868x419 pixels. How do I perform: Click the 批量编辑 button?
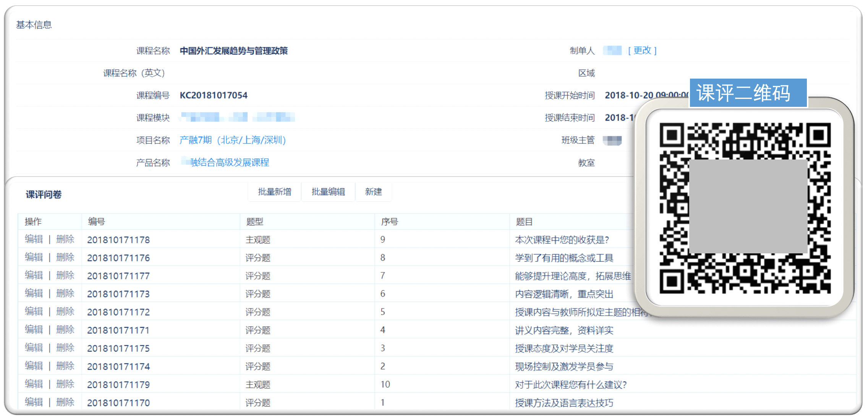[328, 192]
